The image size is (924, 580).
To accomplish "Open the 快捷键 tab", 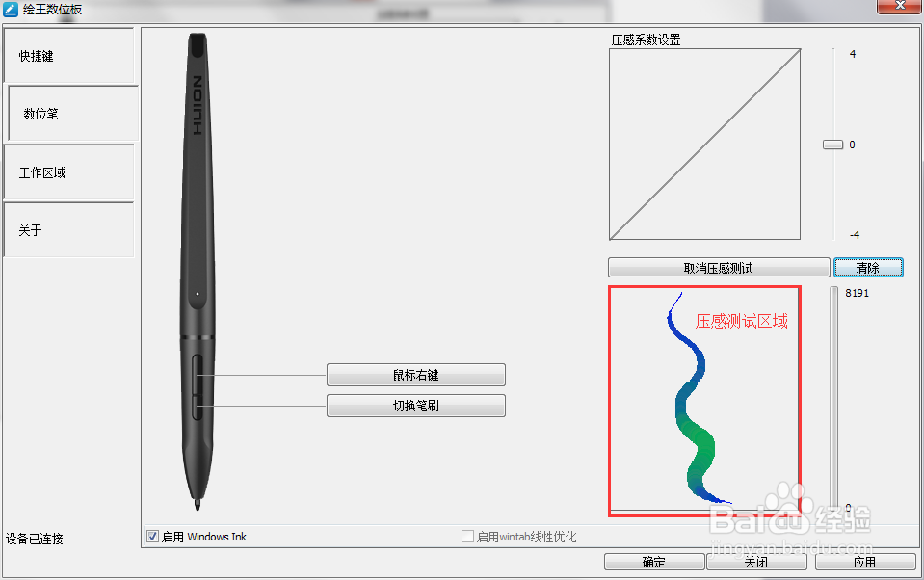I will click(x=69, y=56).
